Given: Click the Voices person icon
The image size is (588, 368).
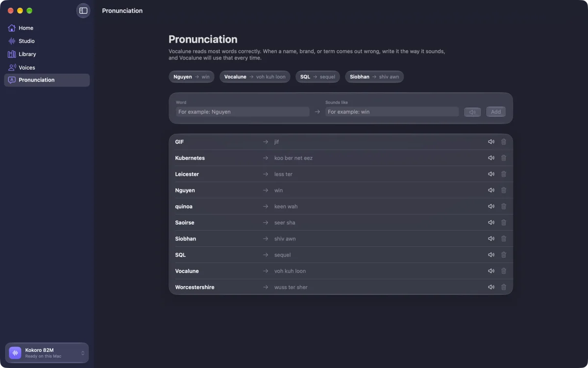Looking at the screenshot, I should tap(12, 68).
